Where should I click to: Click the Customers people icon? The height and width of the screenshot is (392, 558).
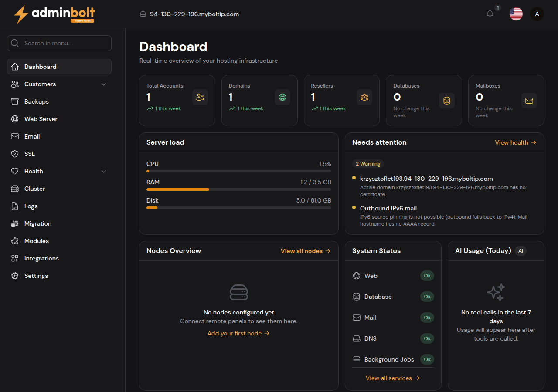[x=15, y=84]
